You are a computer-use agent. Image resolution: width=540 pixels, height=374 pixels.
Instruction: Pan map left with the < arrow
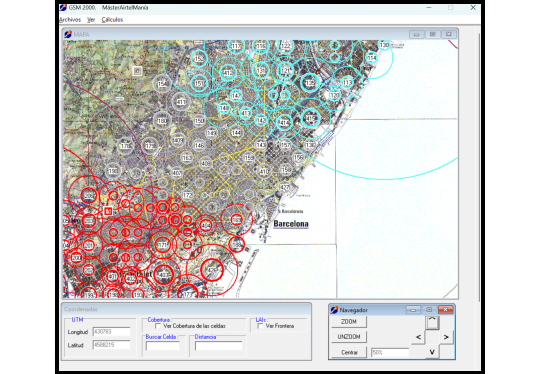(418, 337)
